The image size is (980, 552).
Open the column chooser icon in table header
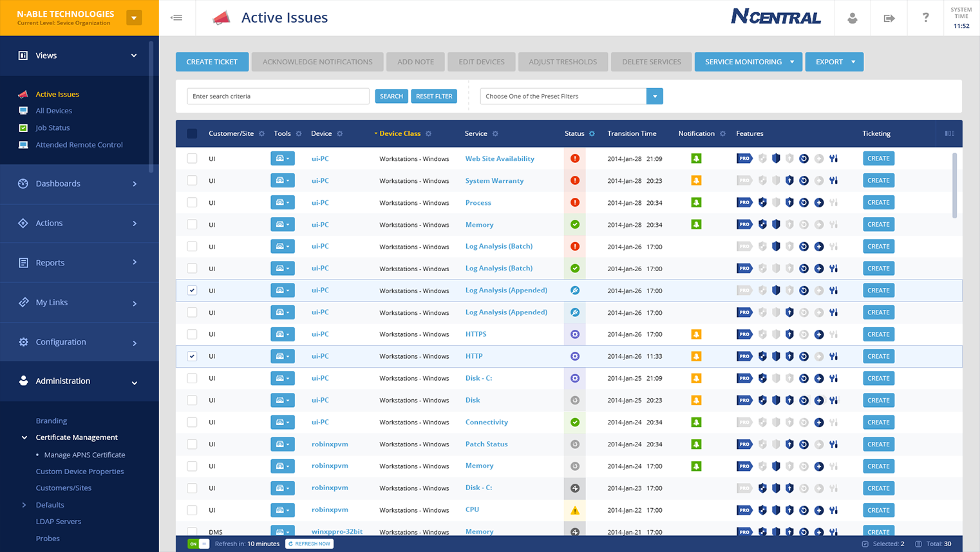(950, 134)
